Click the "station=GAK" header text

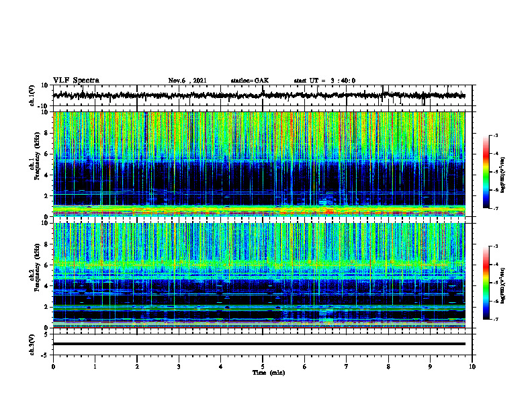click(x=250, y=81)
